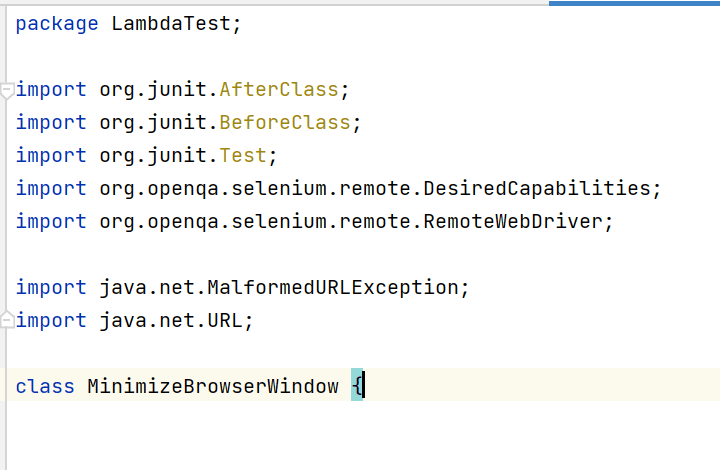Screen dimensions: 720x470
Task: Click the blank line between selenium and java imports
Action: (300, 254)
